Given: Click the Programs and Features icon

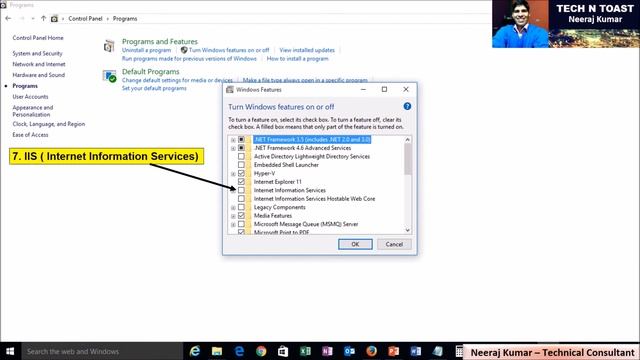Looking at the screenshot, I should click(109, 46).
